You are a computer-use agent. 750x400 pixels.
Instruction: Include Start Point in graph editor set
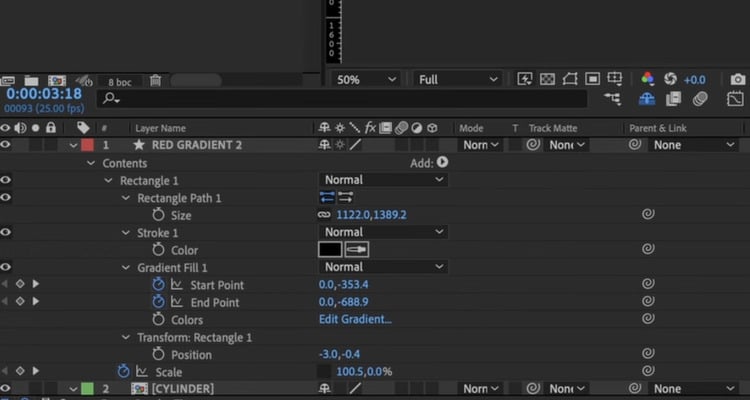[176, 285]
